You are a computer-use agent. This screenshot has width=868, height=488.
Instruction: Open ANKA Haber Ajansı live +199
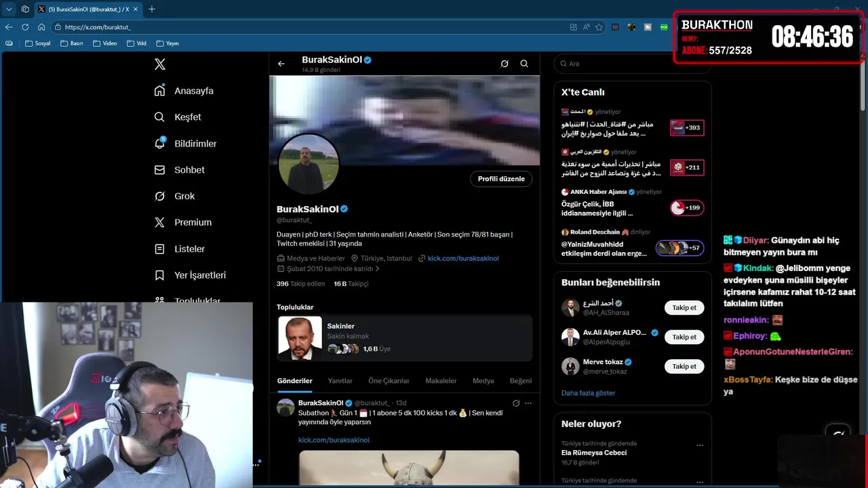coord(687,207)
